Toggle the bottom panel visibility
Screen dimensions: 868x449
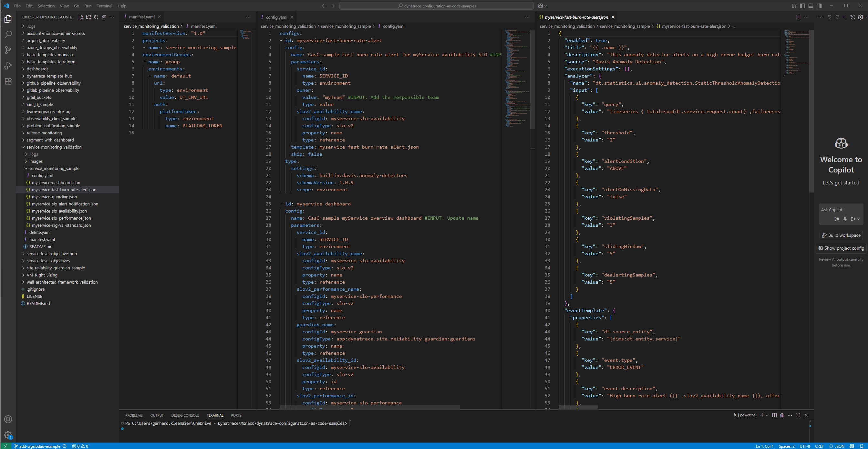(x=811, y=6)
